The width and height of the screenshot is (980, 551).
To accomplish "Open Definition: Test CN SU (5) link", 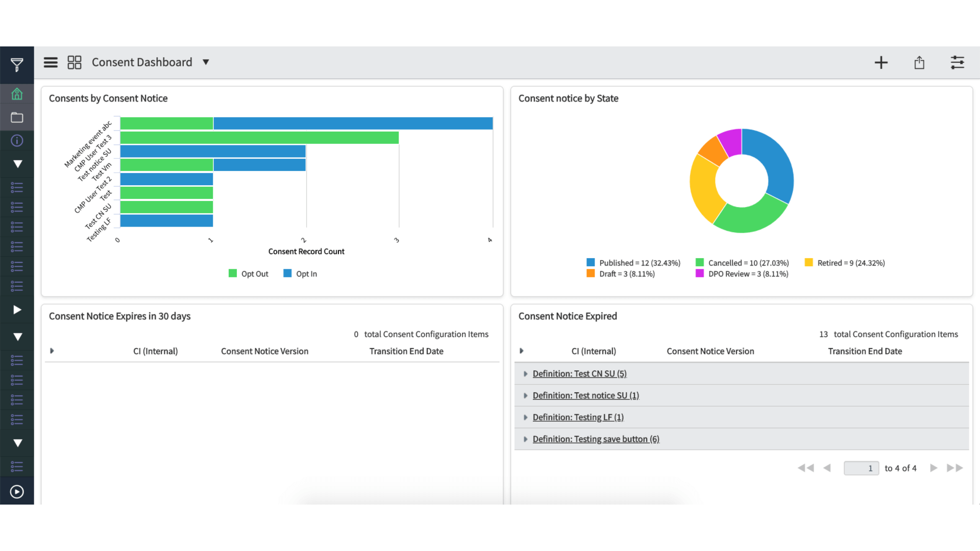I will coord(579,374).
